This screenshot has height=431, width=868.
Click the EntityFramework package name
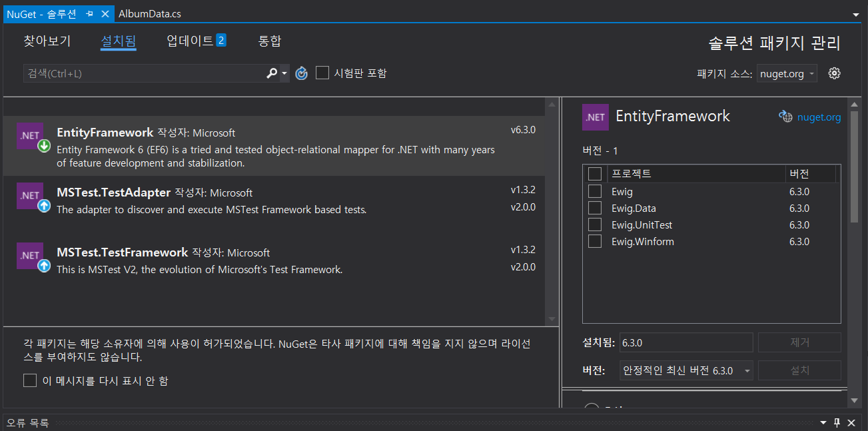[x=105, y=133]
